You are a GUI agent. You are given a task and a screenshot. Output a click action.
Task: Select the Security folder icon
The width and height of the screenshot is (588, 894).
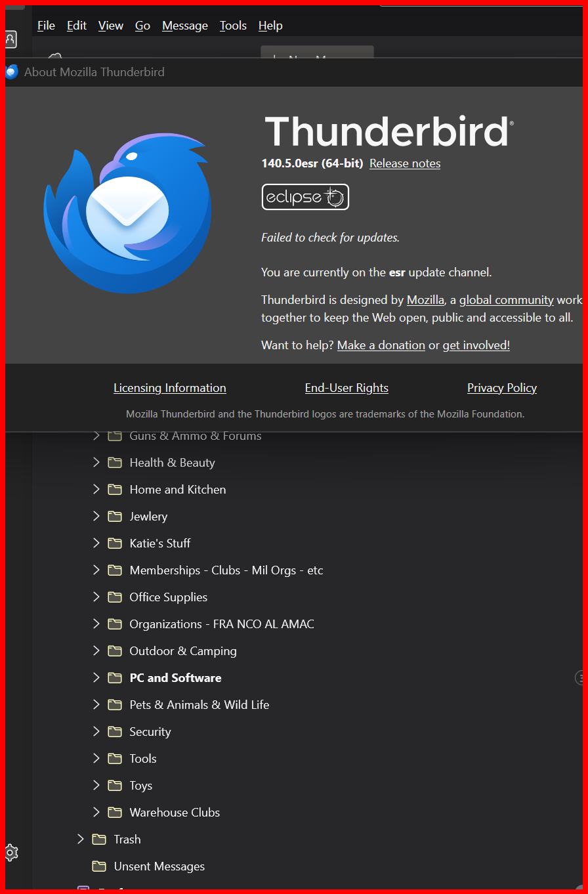pos(115,732)
